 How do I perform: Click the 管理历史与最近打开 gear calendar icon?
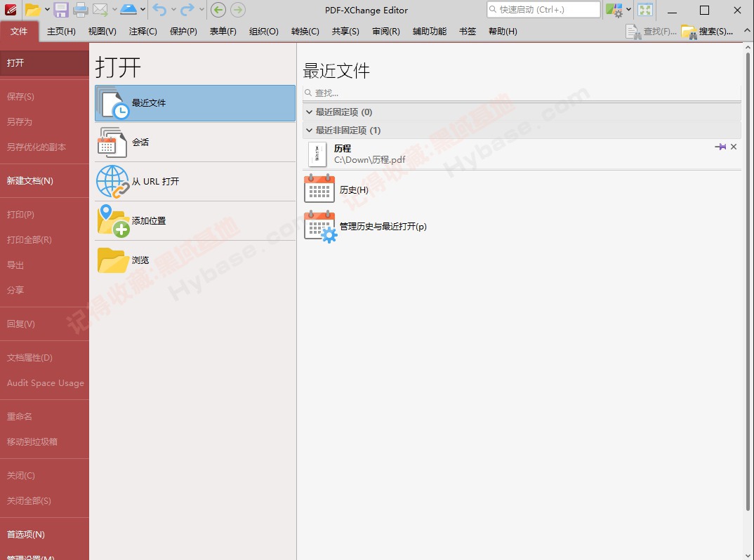coord(320,227)
